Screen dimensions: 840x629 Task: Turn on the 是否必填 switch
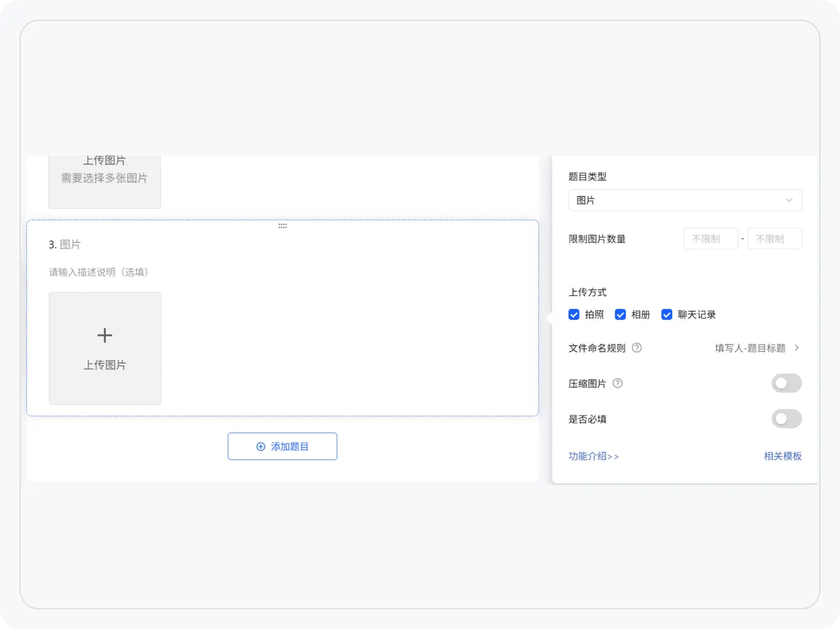(787, 419)
